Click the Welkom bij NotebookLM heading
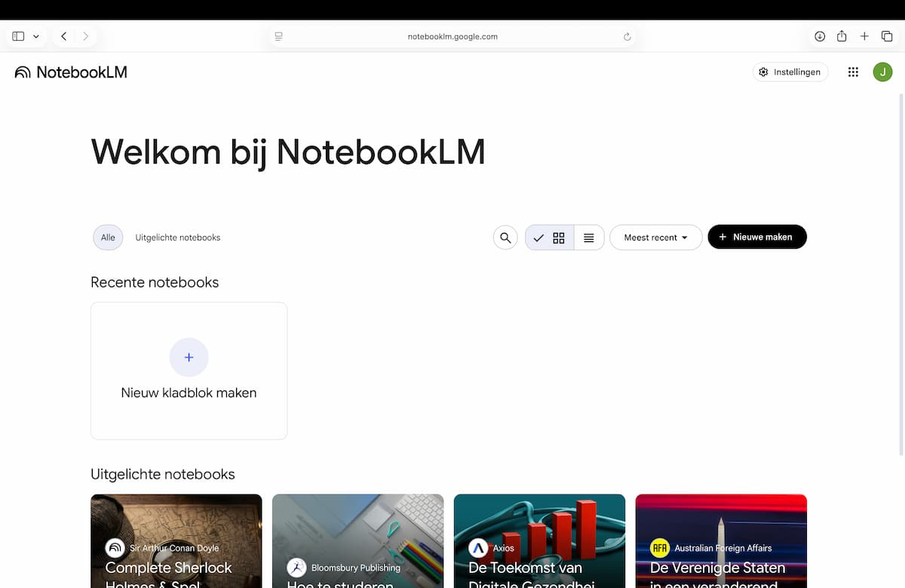This screenshot has height=588, width=905. (x=288, y=152)
